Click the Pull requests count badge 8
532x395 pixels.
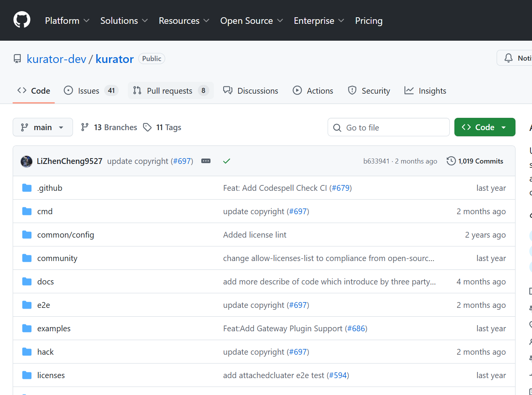tap(203, 91)
